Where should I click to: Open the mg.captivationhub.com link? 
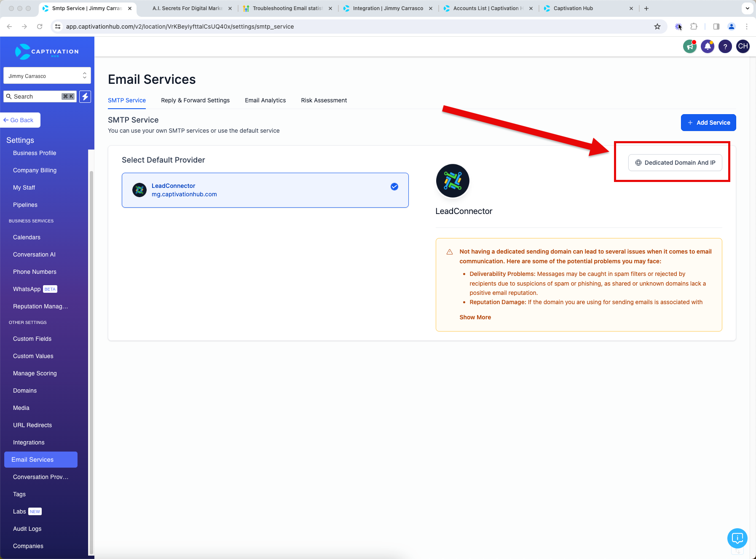[x=184, y=194]
